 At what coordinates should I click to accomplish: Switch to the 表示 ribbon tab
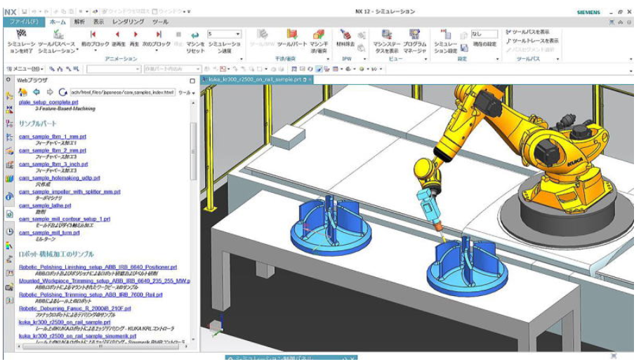pyautogui.click(x=98, y=22)
